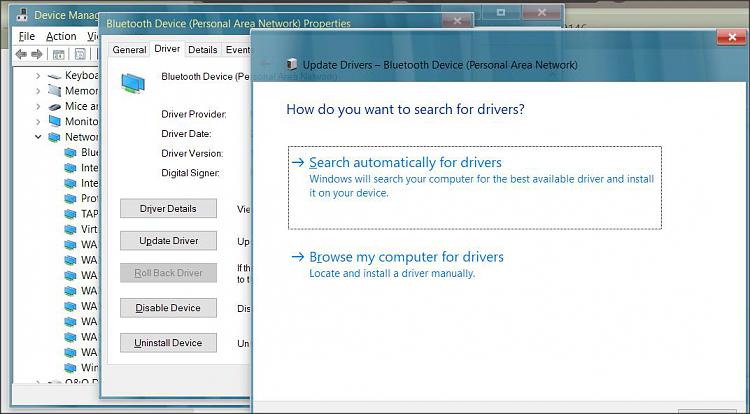This screenshot has width=750, height=414.
Task: Close the Update Drivers window
Action: pos(732,37)
